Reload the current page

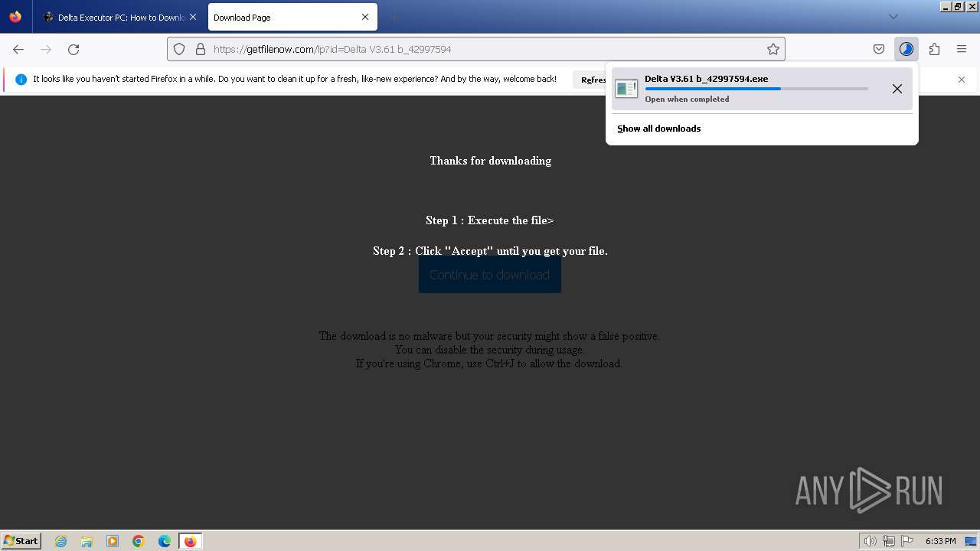(x=73, y=49)
